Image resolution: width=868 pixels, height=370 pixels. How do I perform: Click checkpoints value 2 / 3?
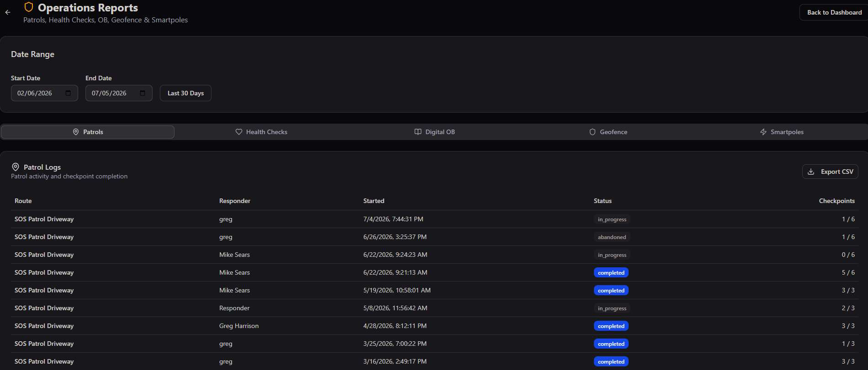coord(848,308)
